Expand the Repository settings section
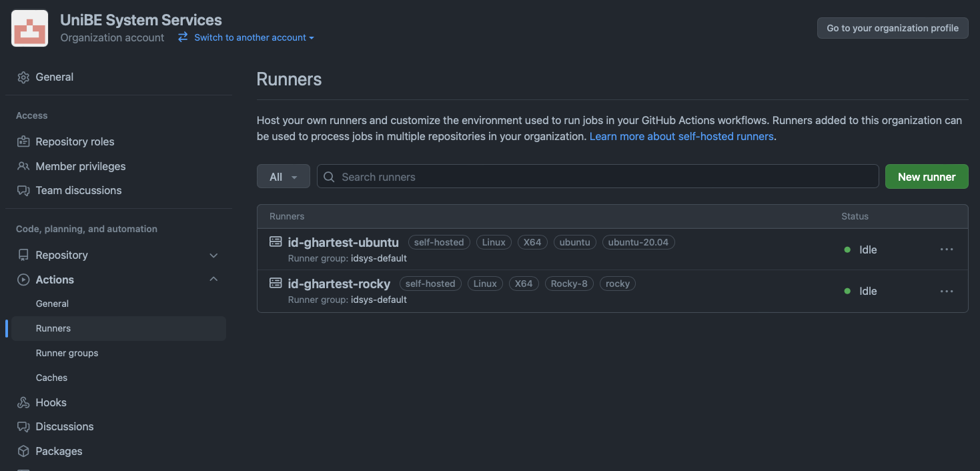The height and width of the screenshot is (471, 980). [213, 256]
